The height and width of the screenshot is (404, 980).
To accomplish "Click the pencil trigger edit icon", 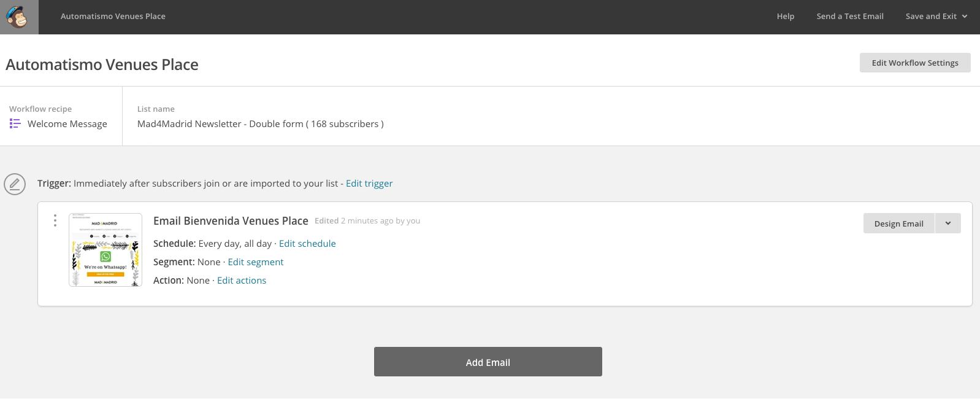I will pyautogui.click(x=15, y=184).
